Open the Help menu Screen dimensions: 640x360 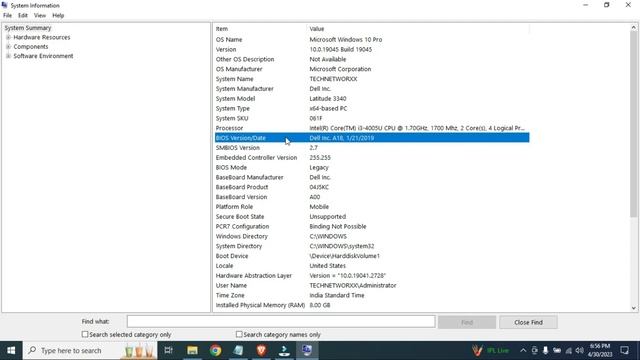(x=58, y=16)
